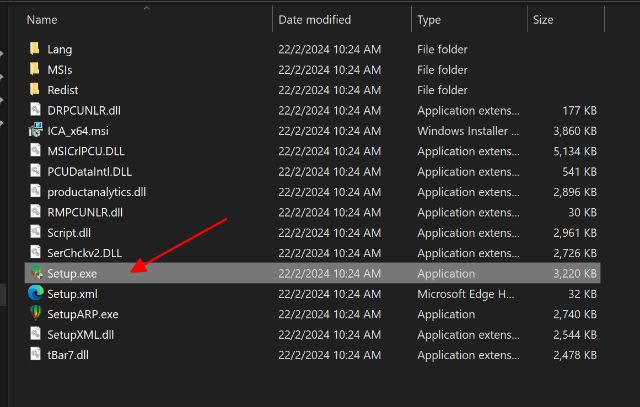The image size is (640, 407).
Task: Click the MSIs folder icon
Action: (x=35, y=69)
